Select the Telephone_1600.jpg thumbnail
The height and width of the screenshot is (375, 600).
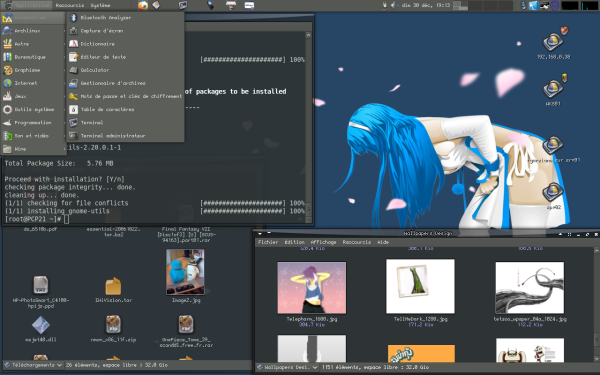pos(312,288)
